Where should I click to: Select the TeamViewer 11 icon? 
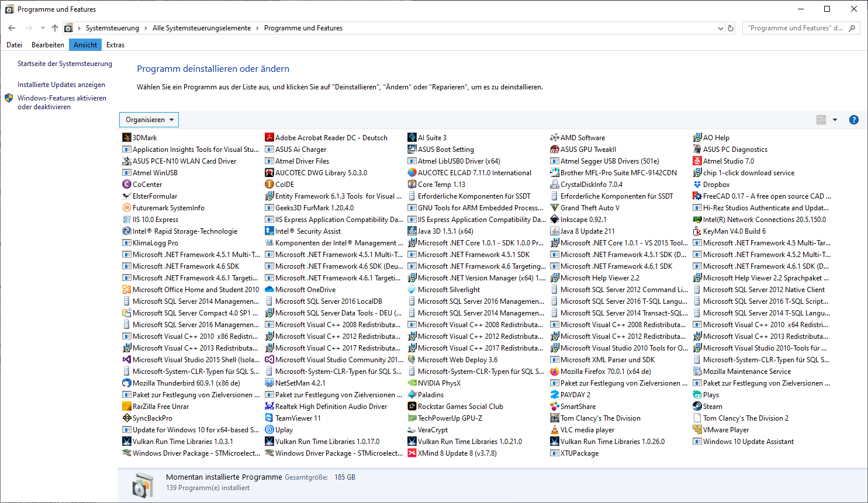click(x=269, y=418)
